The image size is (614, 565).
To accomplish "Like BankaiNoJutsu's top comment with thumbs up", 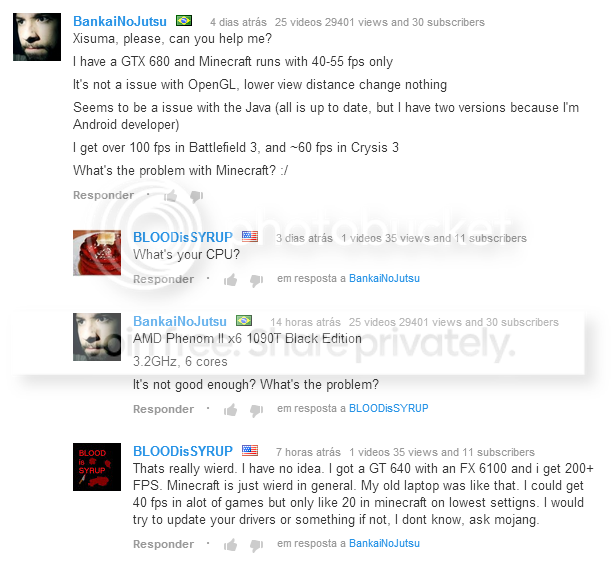I will [171, 195].
